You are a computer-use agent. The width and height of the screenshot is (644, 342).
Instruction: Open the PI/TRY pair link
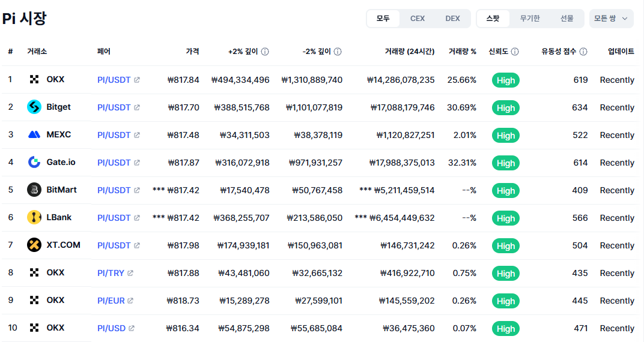click(x=111, y=273)
